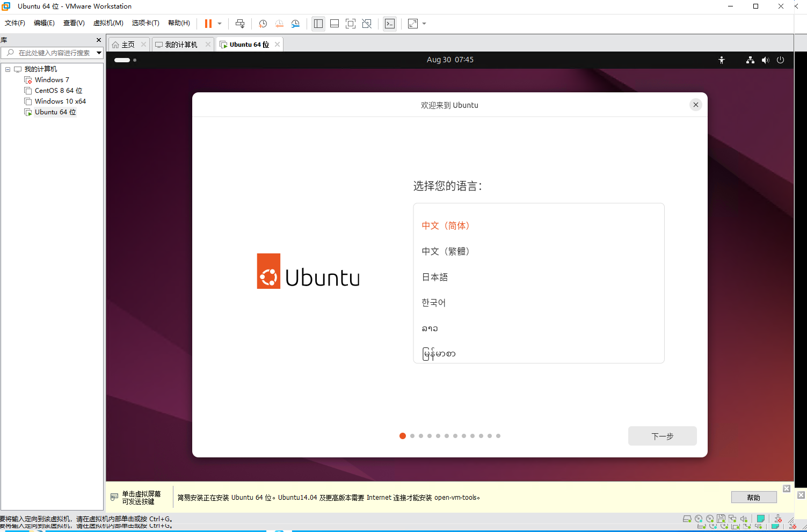Collapse the 我的计算机 tree node

[8, 69]
